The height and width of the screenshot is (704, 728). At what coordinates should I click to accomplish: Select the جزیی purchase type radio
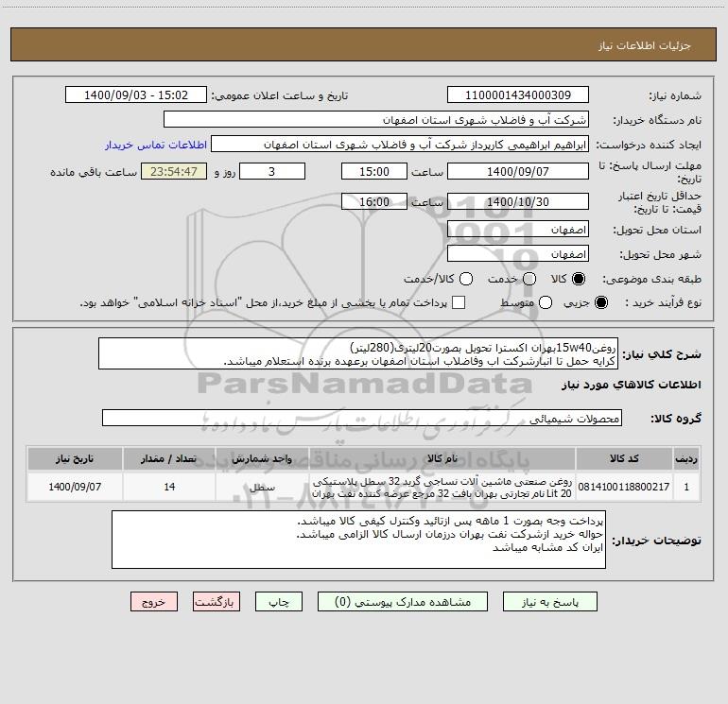pos(600,302)
